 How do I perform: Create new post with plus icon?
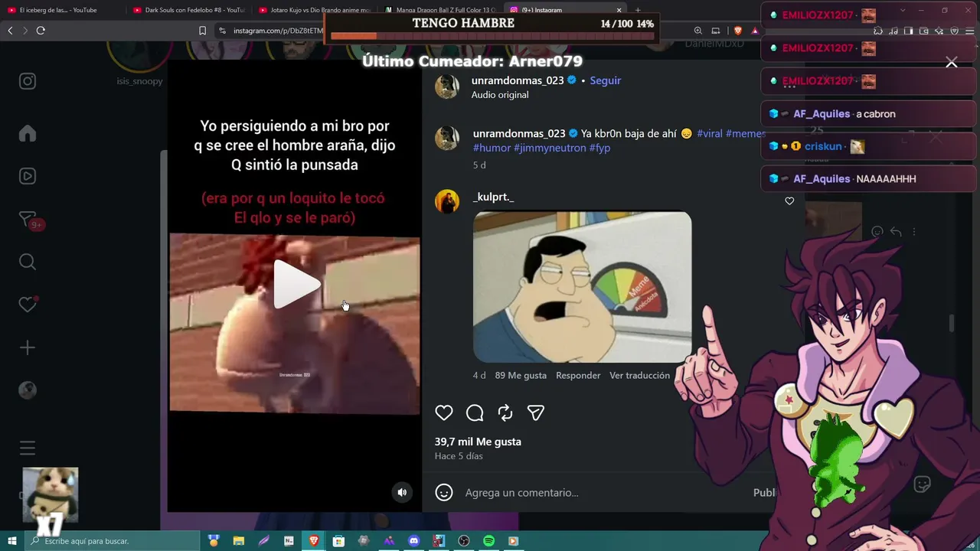[x=28, y=347]
